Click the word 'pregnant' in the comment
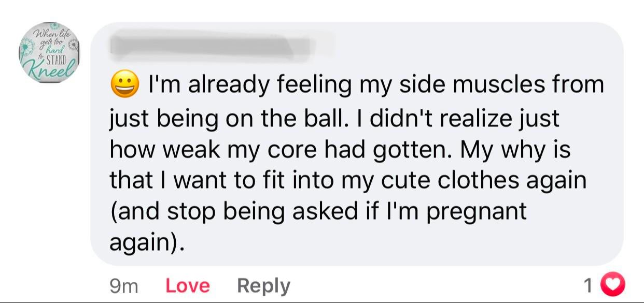The image size is (644, 303). pos(477,211)
